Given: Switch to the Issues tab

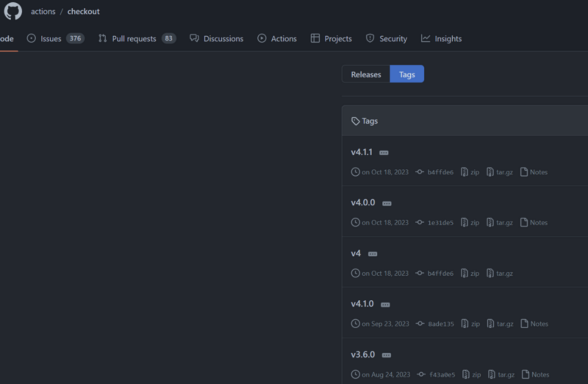Looking at the screenshot, I should tap(55, 38).
